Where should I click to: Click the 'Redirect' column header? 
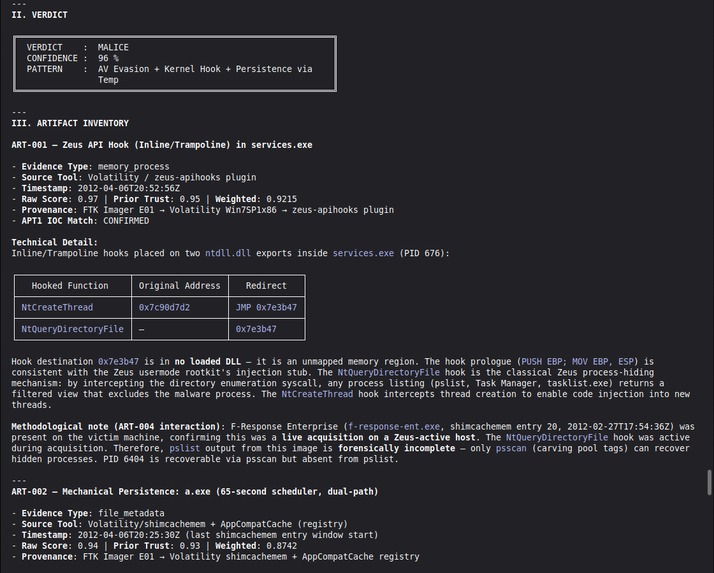(x=266, y=286)
